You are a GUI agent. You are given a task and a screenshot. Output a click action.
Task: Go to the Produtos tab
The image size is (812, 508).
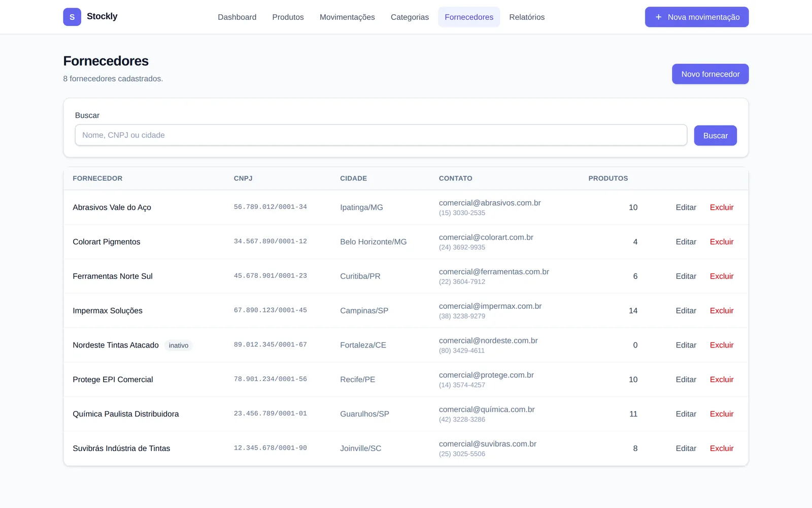click(x=288, y=17)
